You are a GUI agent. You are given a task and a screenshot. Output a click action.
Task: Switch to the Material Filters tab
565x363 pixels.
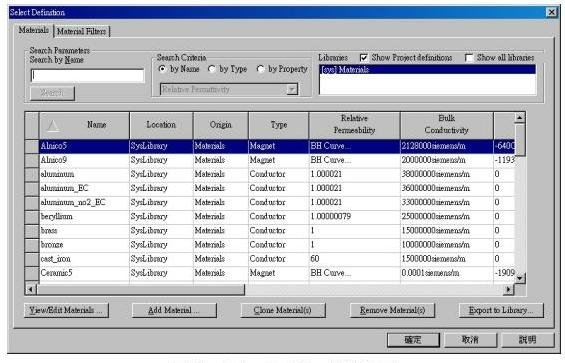pyautogui.click(x=82, y=31)
